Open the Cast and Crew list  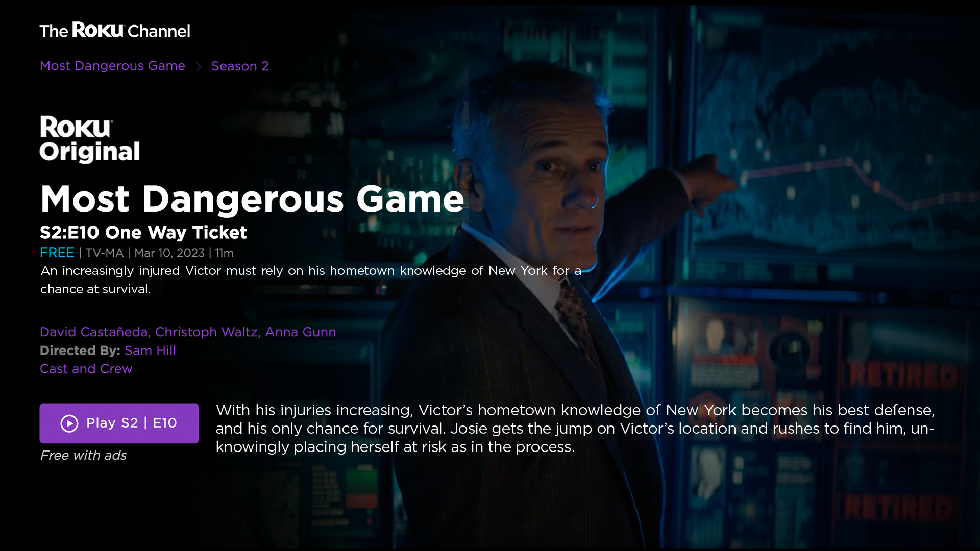pyautogui.click(x=86, y=369)
